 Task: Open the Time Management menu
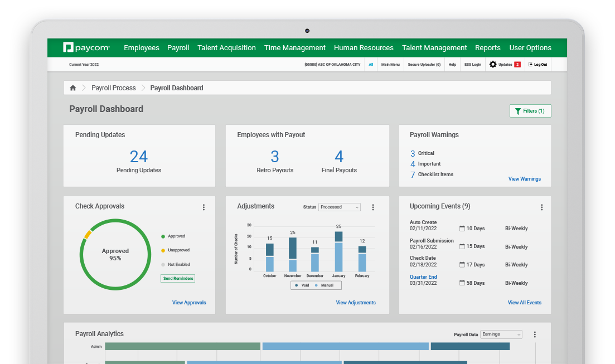295,48
